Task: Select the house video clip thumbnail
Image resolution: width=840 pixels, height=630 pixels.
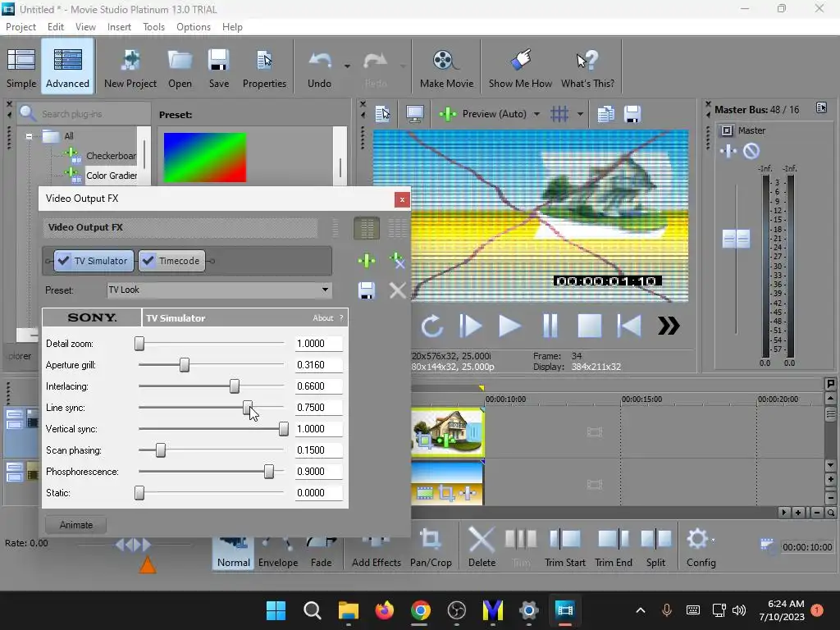Action: (x=447, y=431)
